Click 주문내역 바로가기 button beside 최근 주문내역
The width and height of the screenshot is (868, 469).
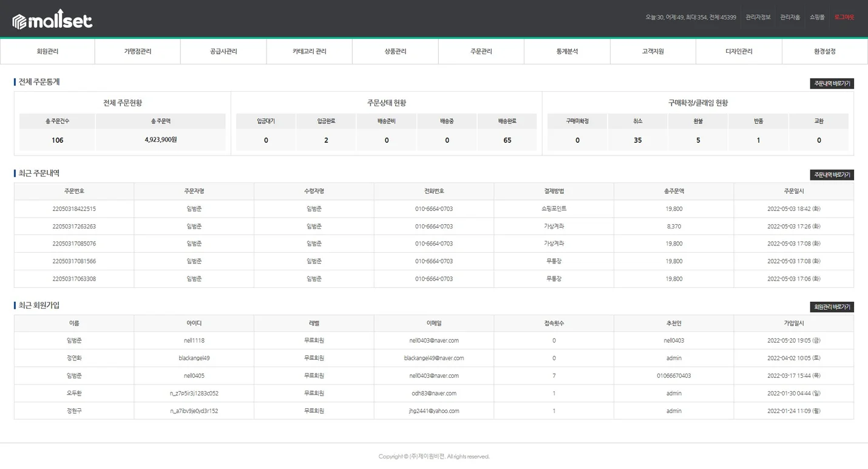pos(832,175)
